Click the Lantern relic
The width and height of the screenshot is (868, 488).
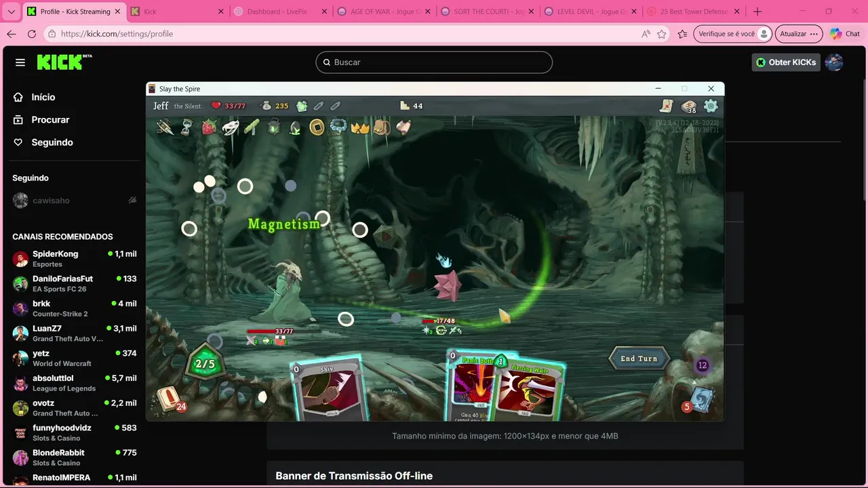coord(273,127)
